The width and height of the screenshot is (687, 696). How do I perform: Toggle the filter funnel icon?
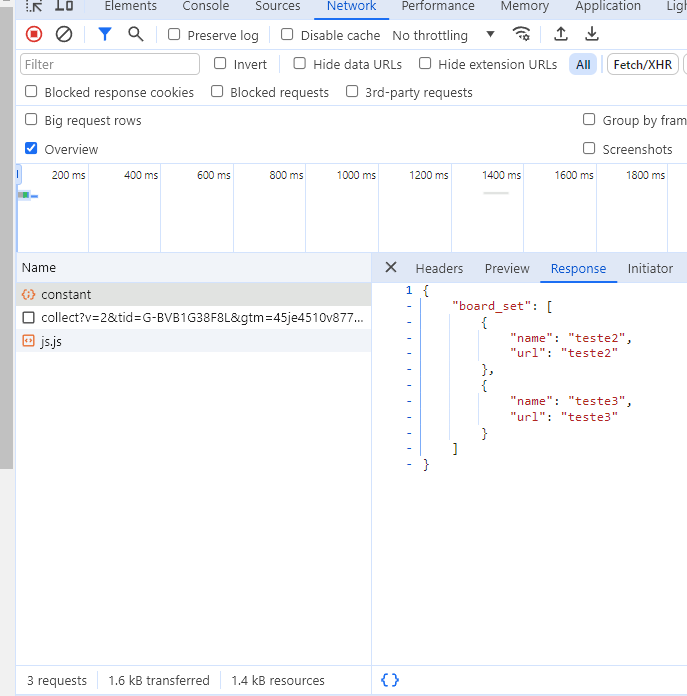[105, 34]
